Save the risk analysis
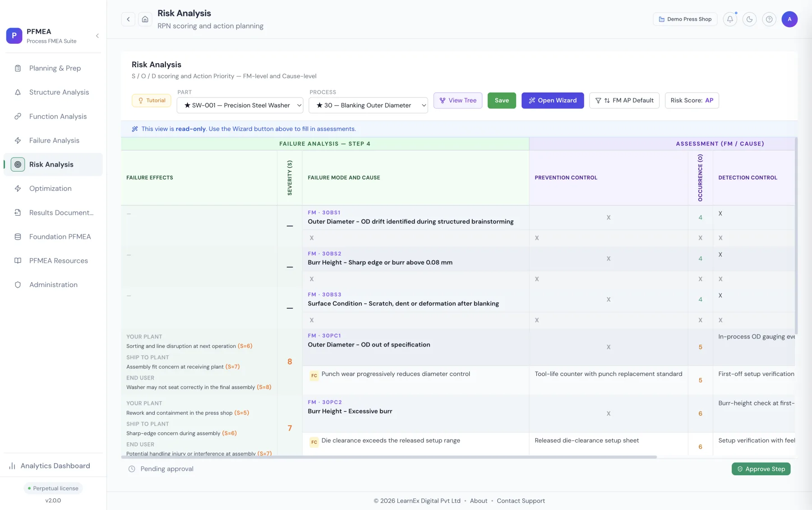Screen dimensions: 812x510 tap(502, 100)
